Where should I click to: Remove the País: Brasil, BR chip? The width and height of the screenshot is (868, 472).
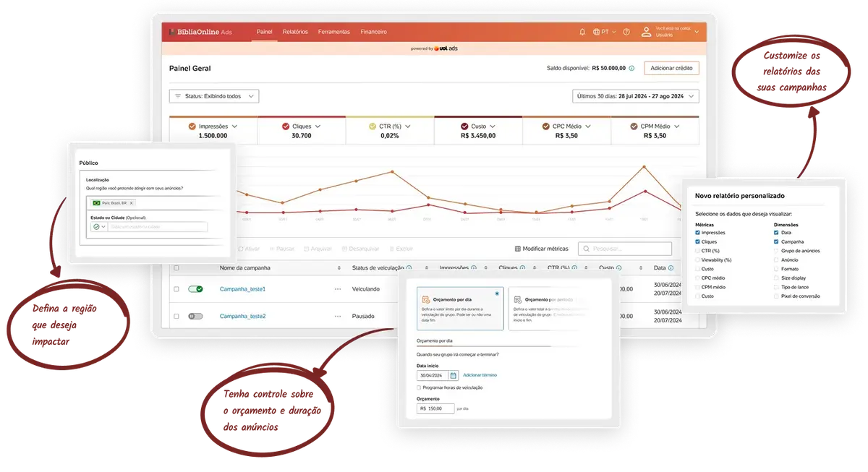(131, 203)
